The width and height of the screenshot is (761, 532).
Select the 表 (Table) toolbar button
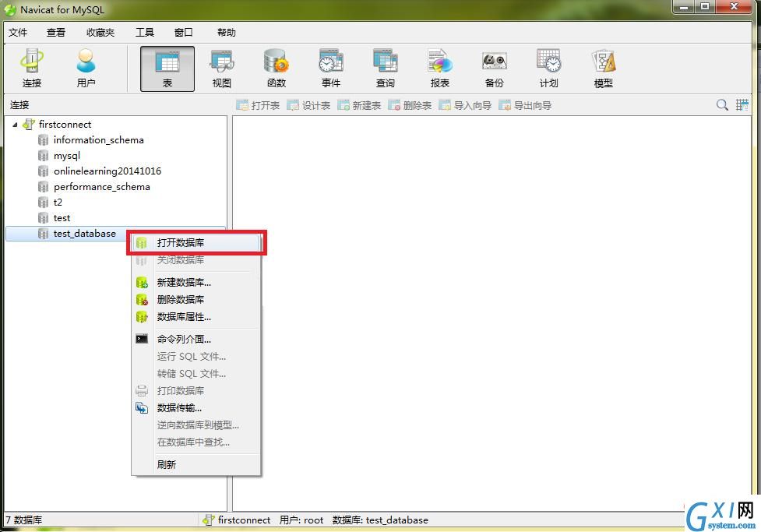(x=167, y=69)
